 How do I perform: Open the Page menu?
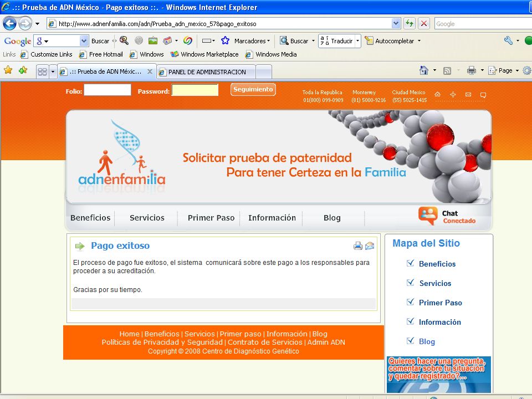pos(504,70)
